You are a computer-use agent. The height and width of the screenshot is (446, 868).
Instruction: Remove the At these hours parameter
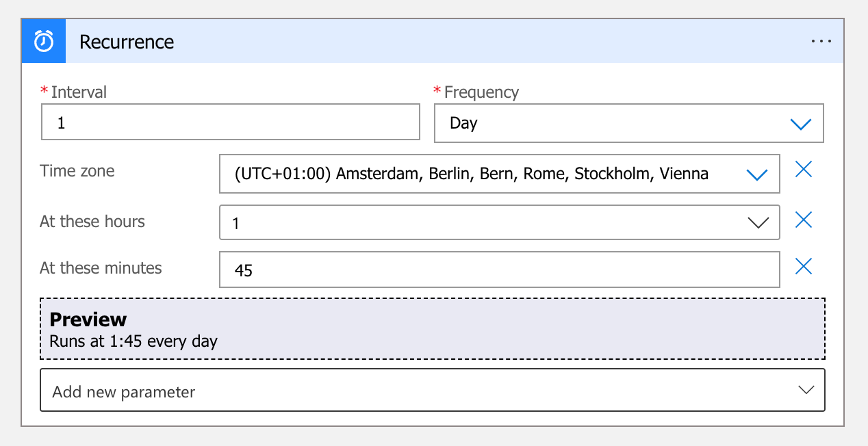[x=803, y=220]
